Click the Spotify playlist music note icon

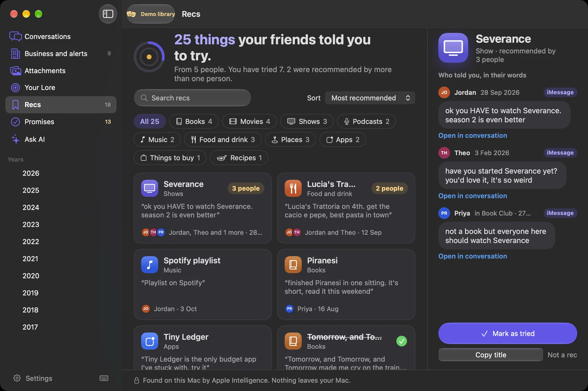coord(150,265)
